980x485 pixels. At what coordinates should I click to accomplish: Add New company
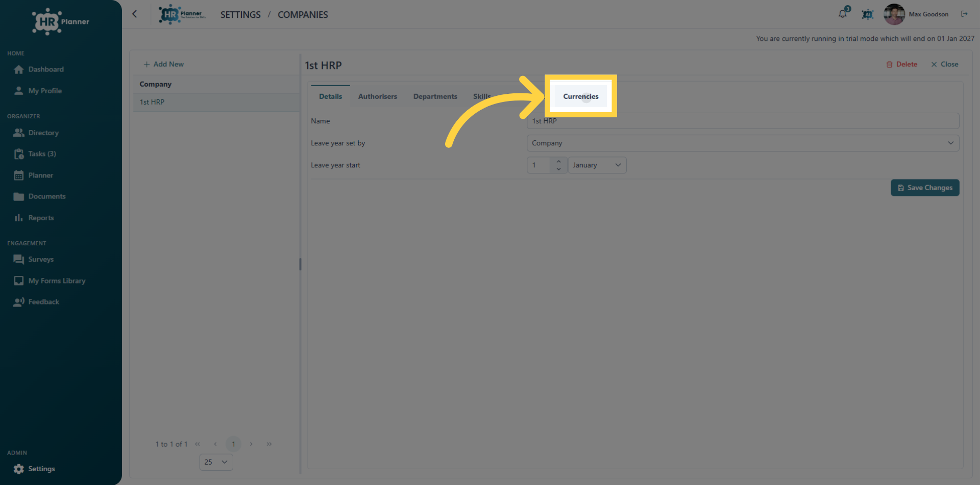pyautogui.click(x=163, y=64)
